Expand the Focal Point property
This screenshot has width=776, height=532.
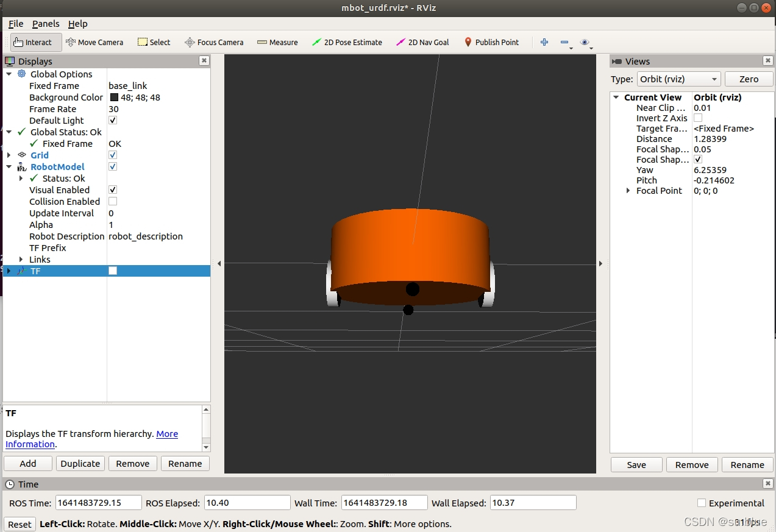[628, 191]
